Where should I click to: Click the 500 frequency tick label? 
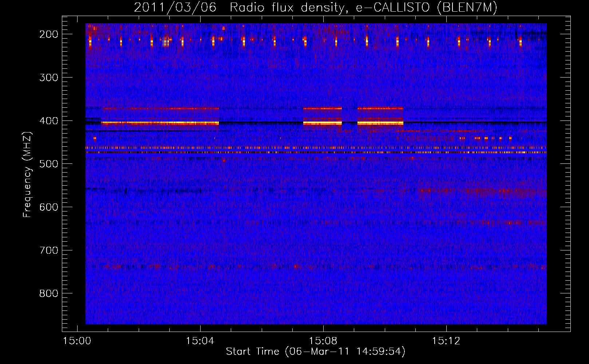(49, 164)
